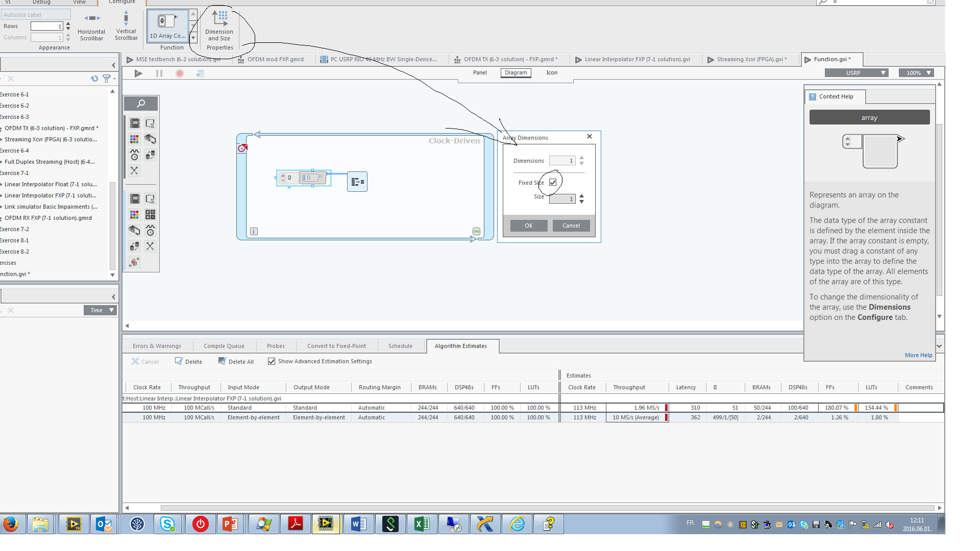Screen dimensions: 980x551
Task: Click the clock timing node on loop border
Action: [242, 148]
